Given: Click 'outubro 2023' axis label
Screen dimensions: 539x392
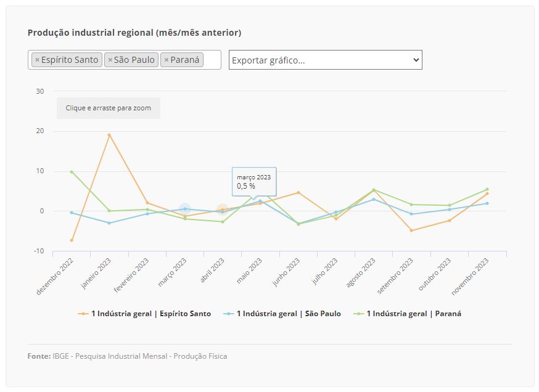Looking at the screenshot, I should click(435, 274).
